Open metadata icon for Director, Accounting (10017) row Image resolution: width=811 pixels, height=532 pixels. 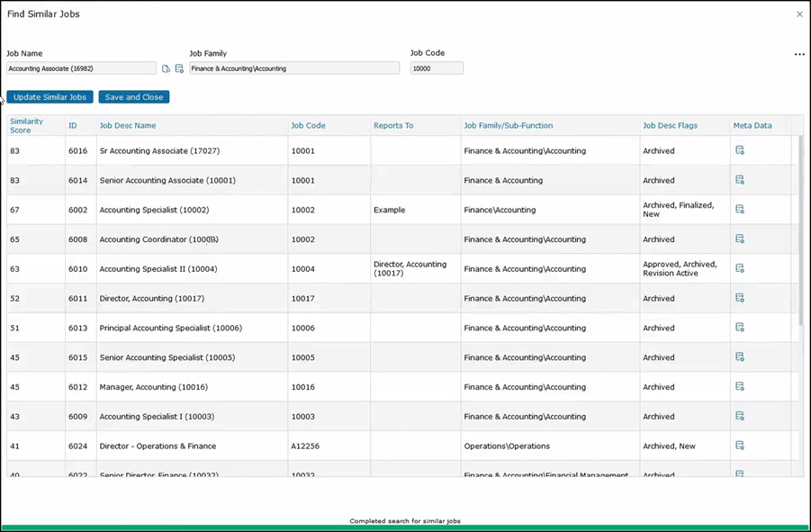tap(740, 298)
